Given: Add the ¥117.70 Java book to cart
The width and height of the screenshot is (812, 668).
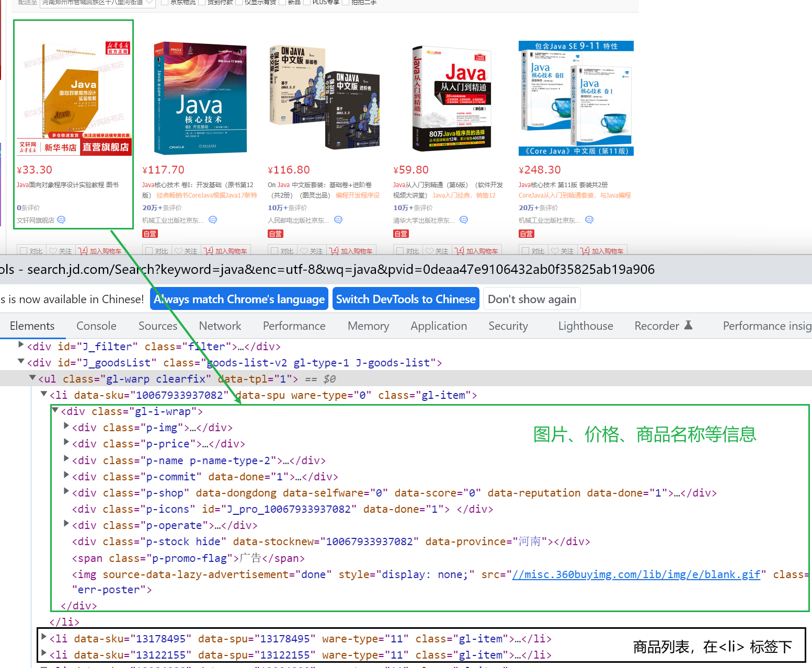Looking at the screenshot, I should click(x=226, y=251).
